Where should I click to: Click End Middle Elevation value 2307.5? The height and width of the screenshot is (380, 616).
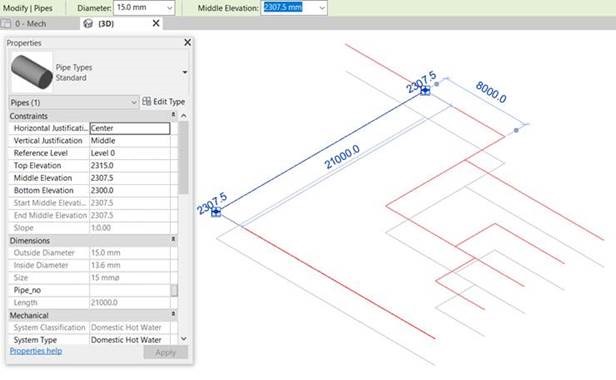[130, 215]
